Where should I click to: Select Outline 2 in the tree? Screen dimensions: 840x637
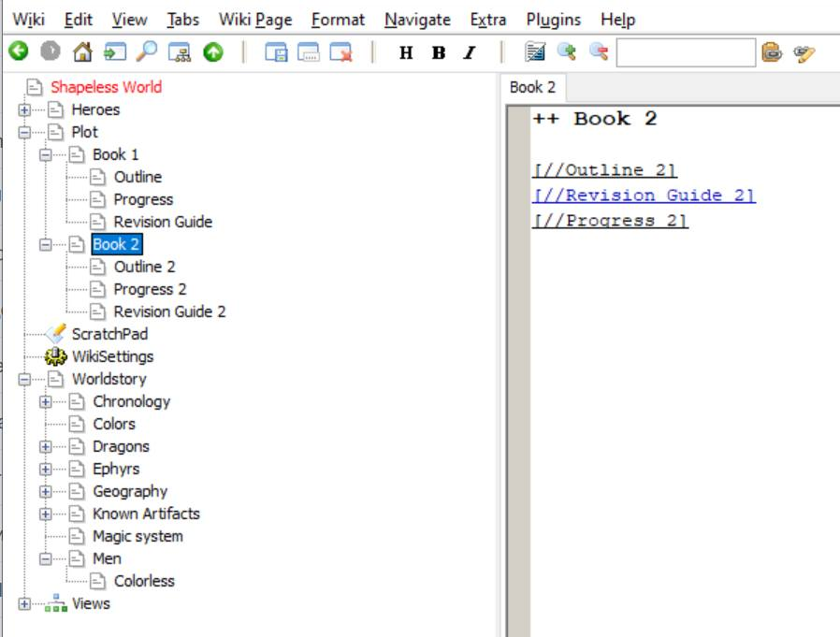tap(144, 267)
